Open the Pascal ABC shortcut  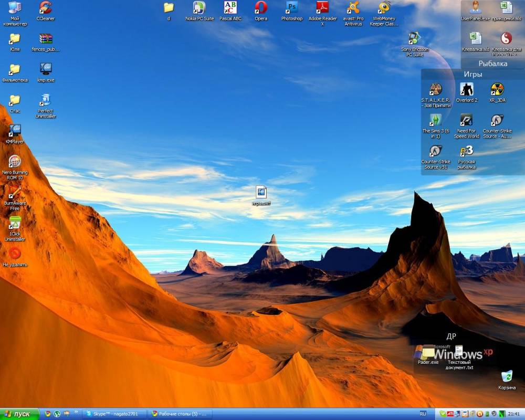point(230,8)
